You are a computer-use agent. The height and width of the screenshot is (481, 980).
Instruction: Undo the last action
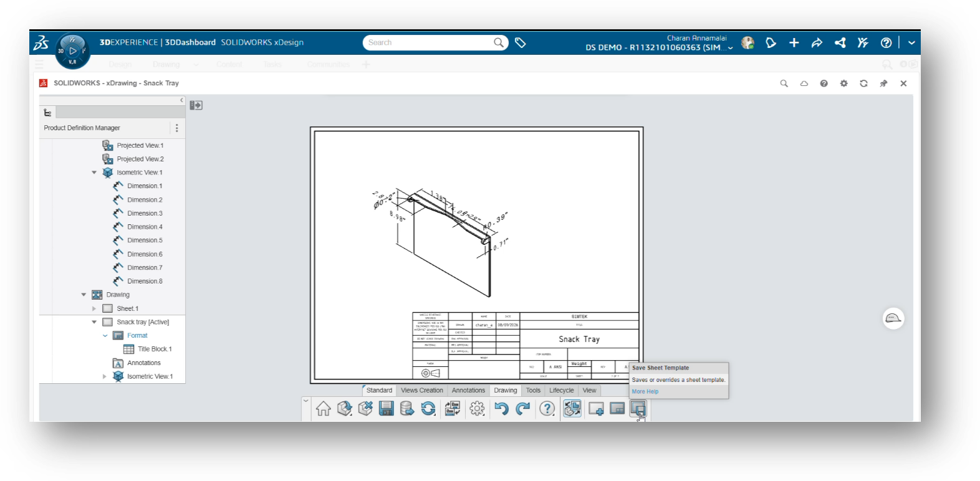(501, 409)
